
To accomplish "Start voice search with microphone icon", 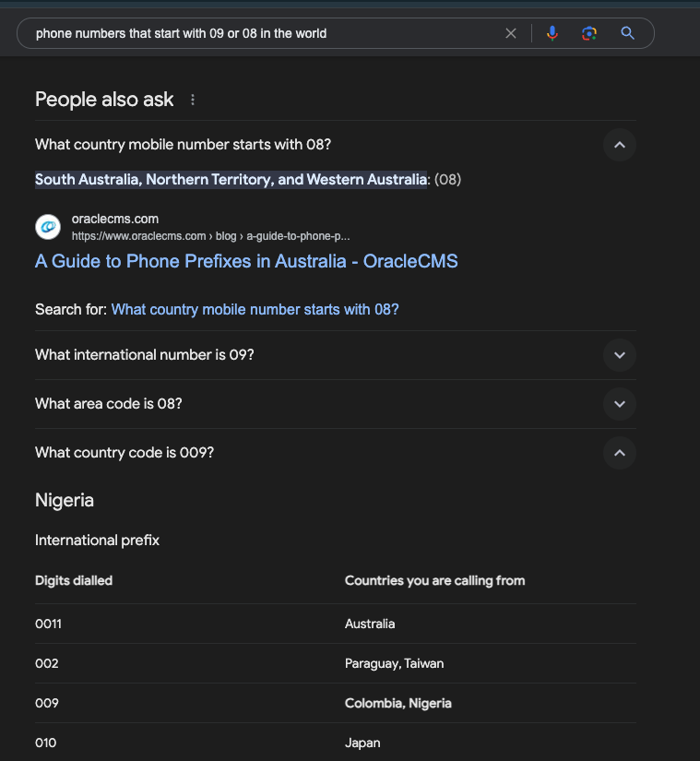I will coord(552,33).
